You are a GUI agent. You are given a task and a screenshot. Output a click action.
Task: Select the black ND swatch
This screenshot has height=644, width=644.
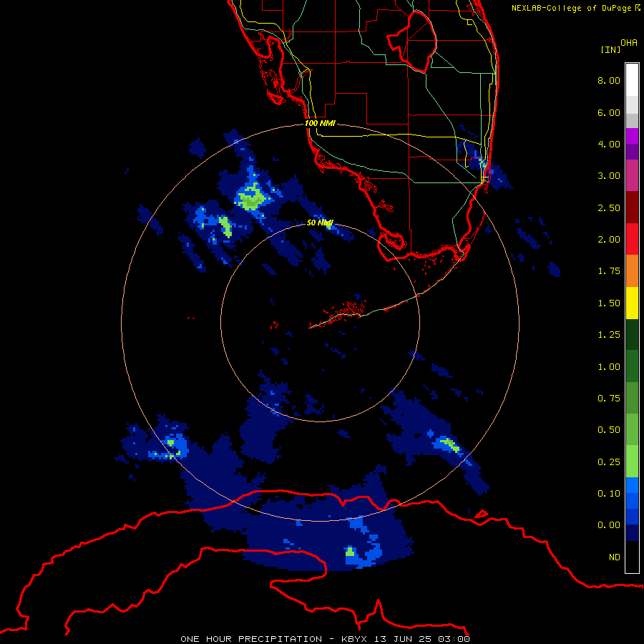632,557
